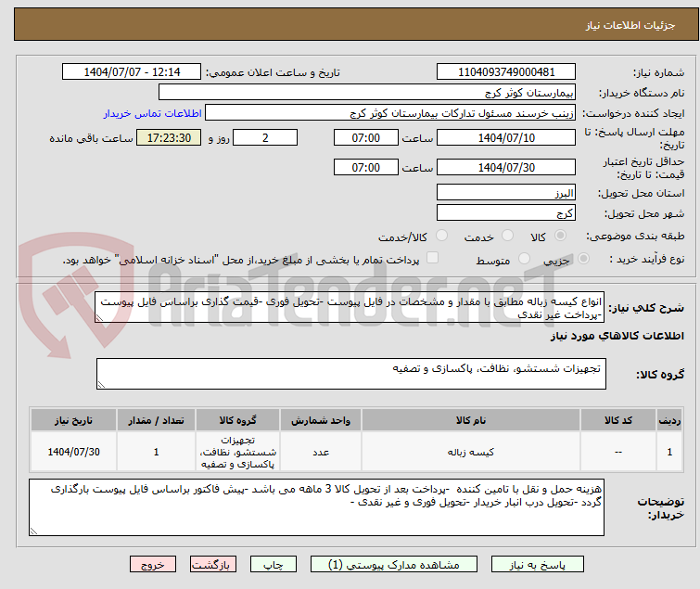
Task: Toggle the اسناد خزانه اسلامی payment checkbox
Action: coord(432,258)
